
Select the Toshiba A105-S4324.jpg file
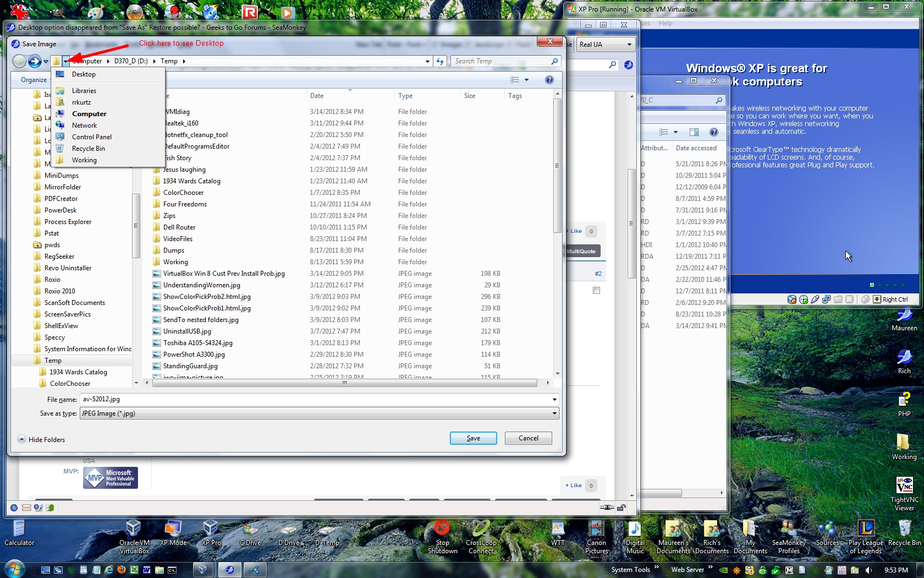click(197, 343)
